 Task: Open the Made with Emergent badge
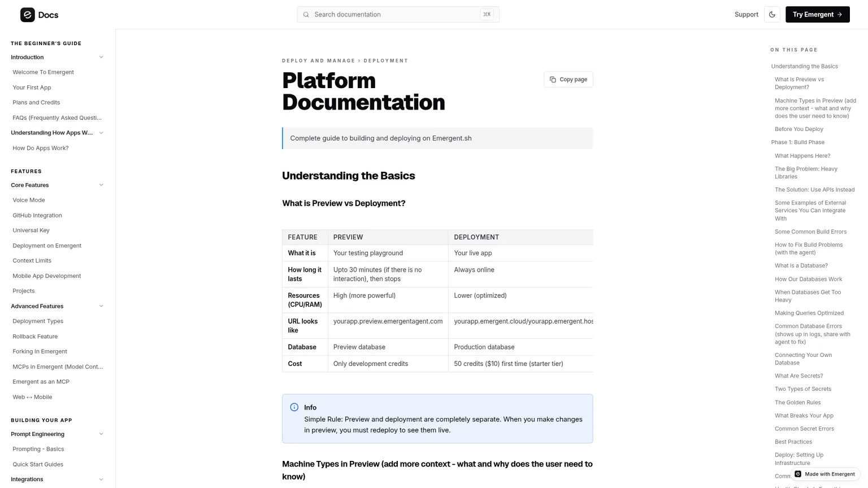click(x=825, y=474)
